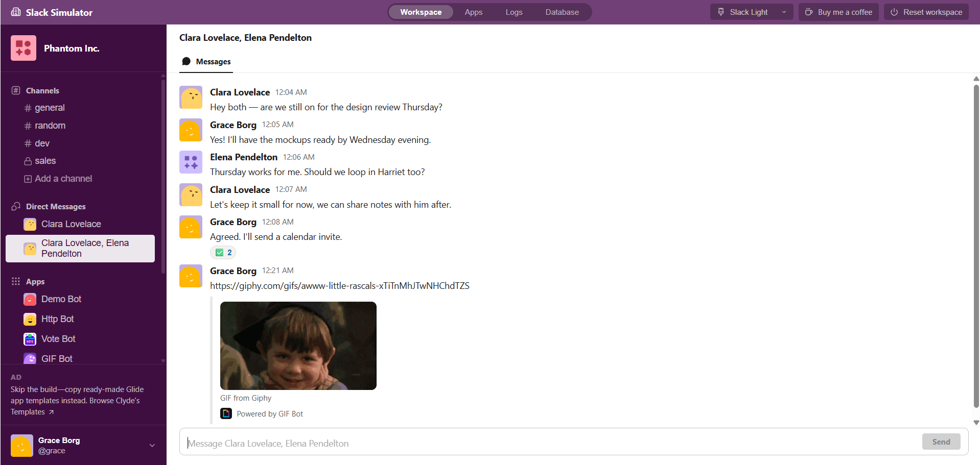Click the Reset workspace button
Viewport: 980px width, 465px height.
click(926, 12)
